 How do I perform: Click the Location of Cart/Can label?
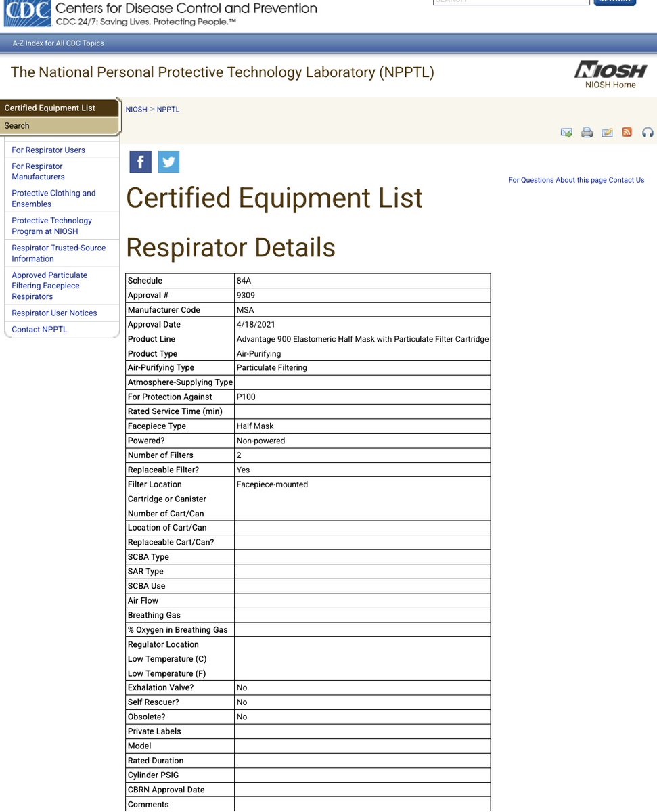click(167, 528)
